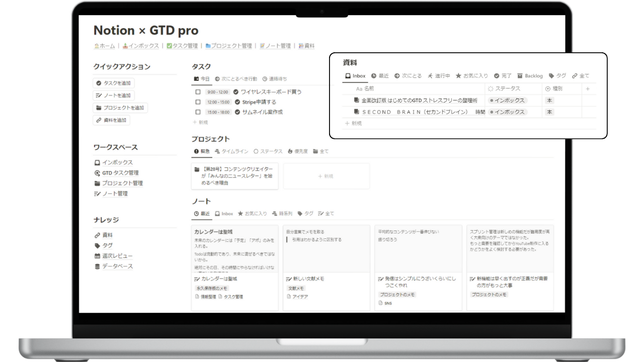Open GTD タスク管理 in the ワークスペース list
The width and height of the screenshot is (644, 362).
pyautogui.click(x=116, y=173)
